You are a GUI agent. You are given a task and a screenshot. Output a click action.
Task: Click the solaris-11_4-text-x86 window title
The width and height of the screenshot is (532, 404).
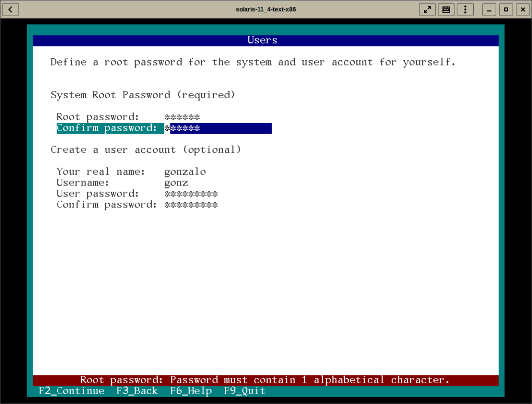[x=265, y=9]
